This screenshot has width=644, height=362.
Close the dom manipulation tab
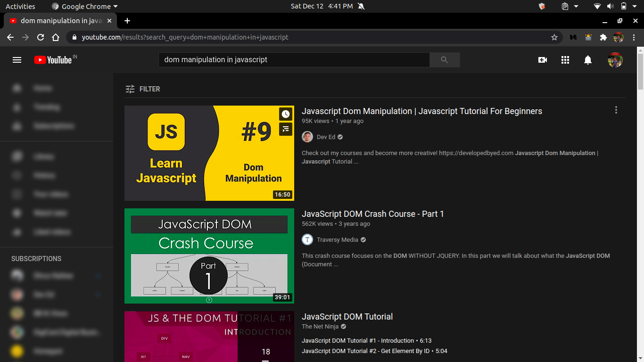click(x=110, y=21)
